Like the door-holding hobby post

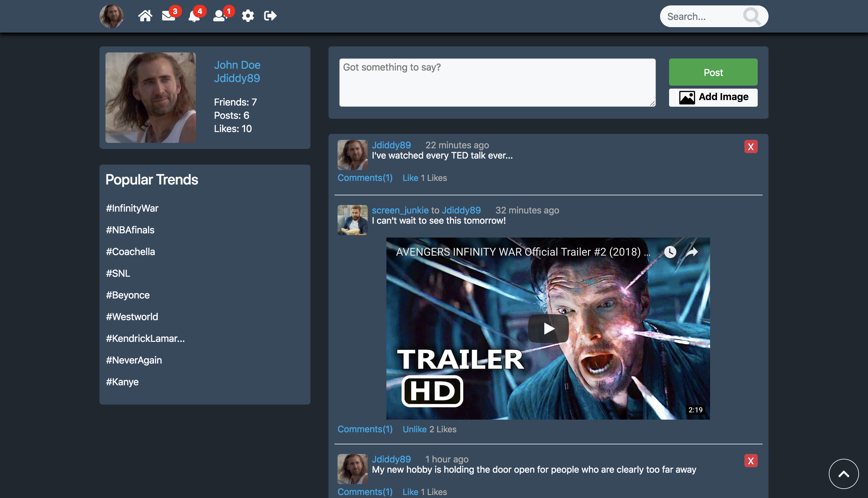tap(410, 491)
